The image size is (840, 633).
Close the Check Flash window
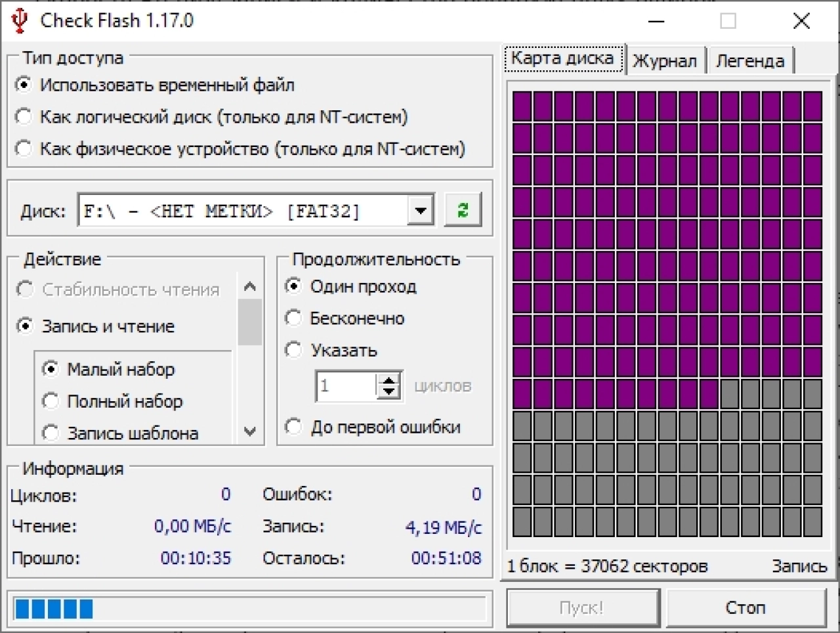point(801,21)
